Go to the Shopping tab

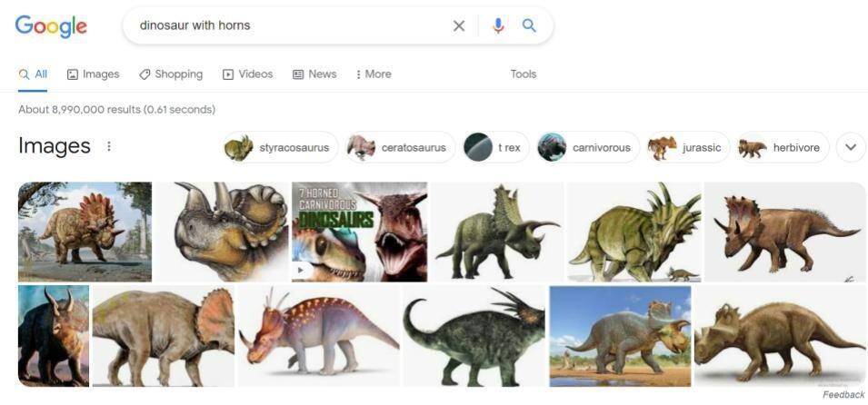click(171, 74)
